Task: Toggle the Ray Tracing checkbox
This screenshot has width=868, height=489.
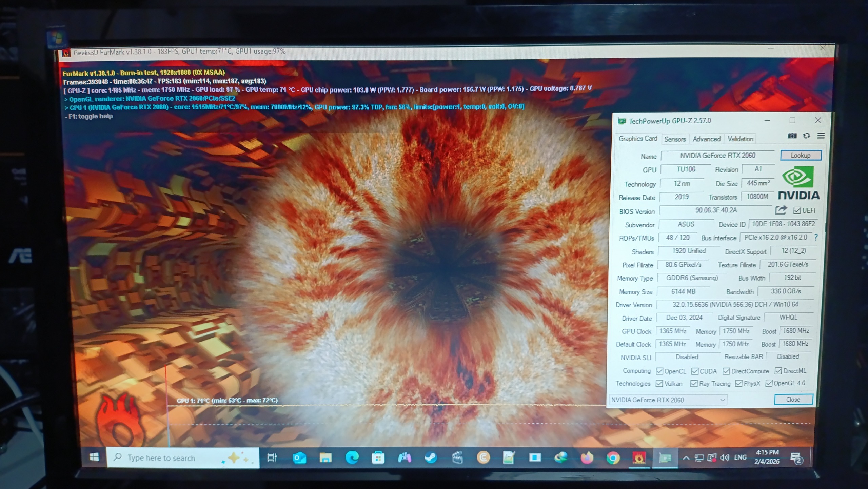Action: point(694,383)
